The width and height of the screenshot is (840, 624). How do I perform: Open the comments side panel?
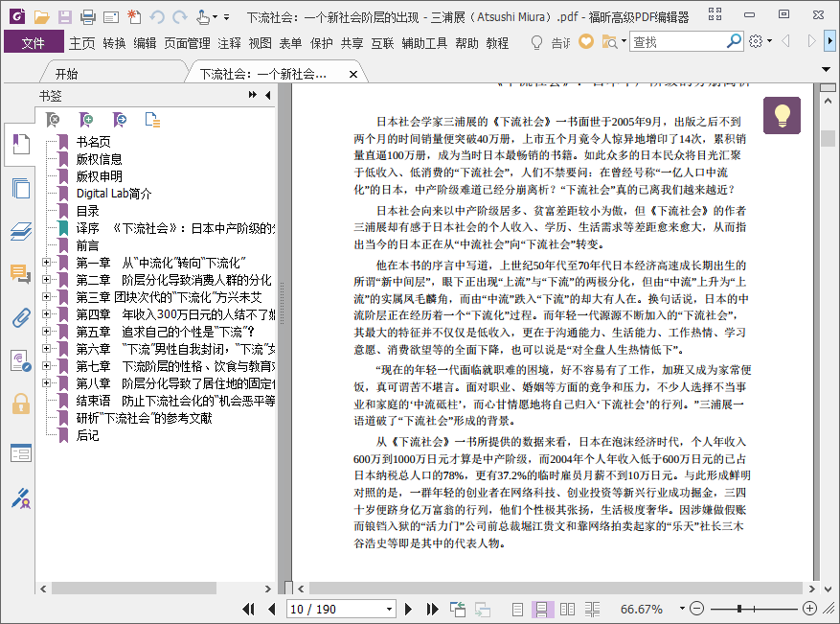click(x=20, y=274)
